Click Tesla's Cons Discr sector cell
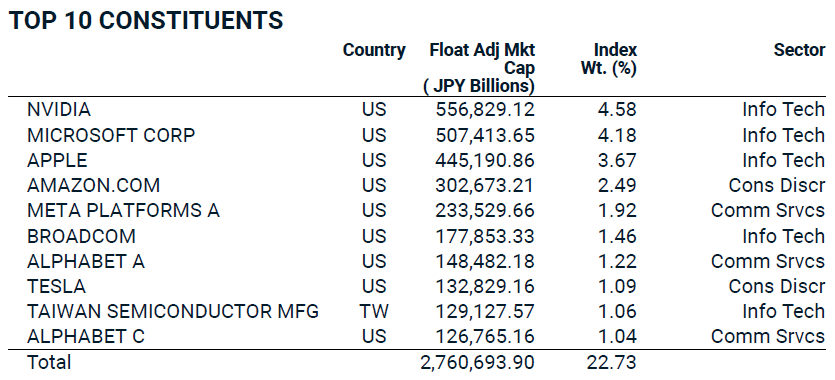The image size is (835, 380). coord(776,286)
